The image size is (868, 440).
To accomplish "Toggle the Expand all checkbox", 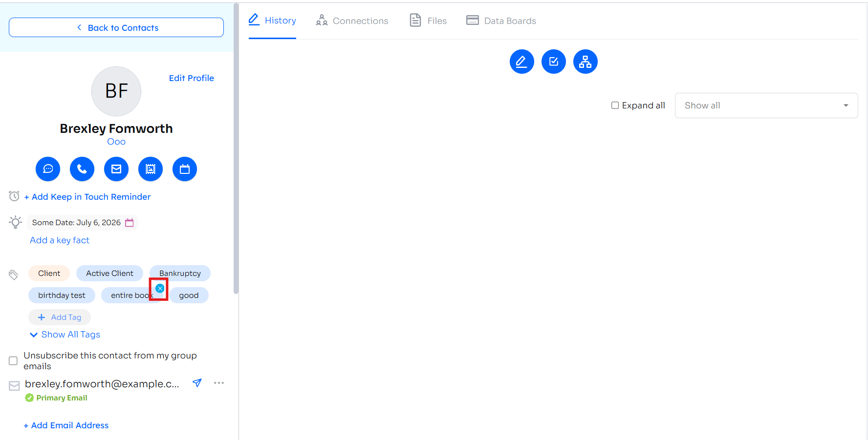I will [615, 105].
